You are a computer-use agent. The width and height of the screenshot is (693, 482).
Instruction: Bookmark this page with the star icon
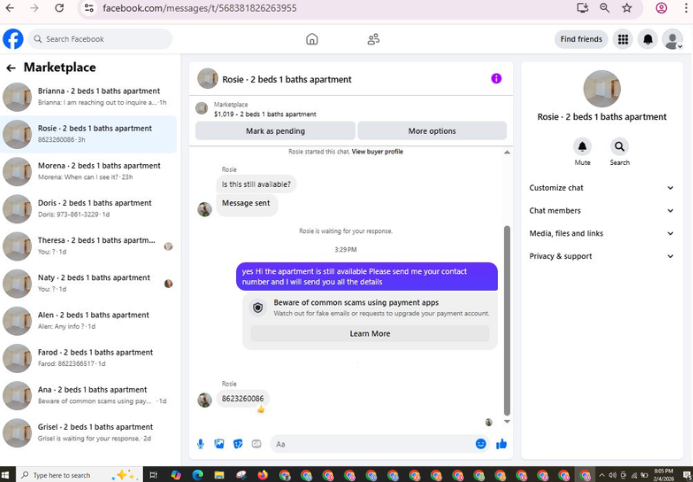pos(627,8)
